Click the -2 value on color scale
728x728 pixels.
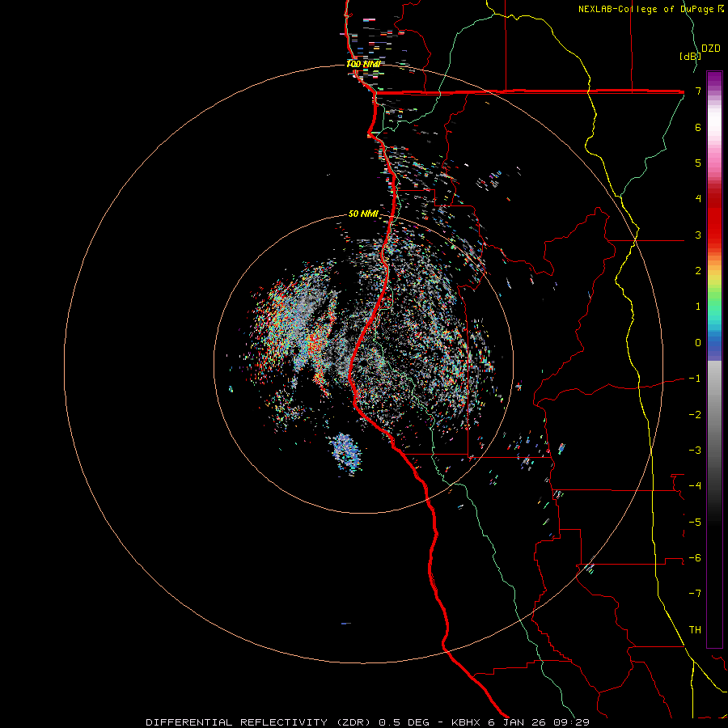point(695,414)
